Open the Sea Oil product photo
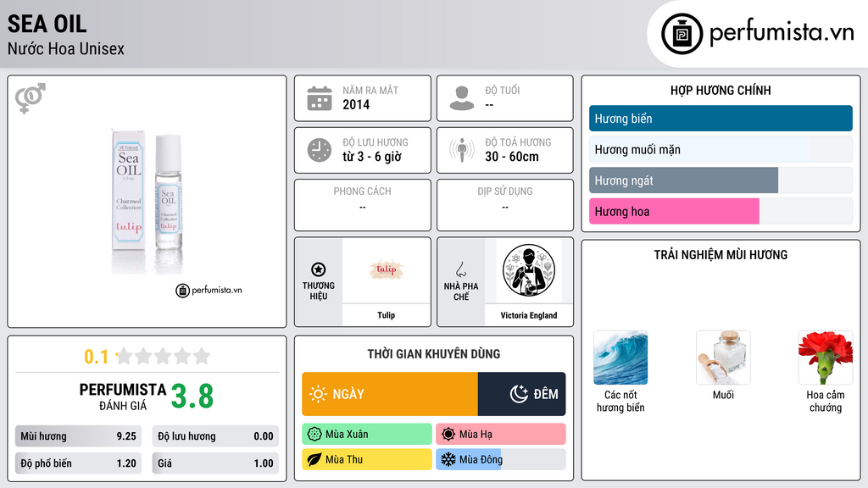 click(x=147, y=200)
